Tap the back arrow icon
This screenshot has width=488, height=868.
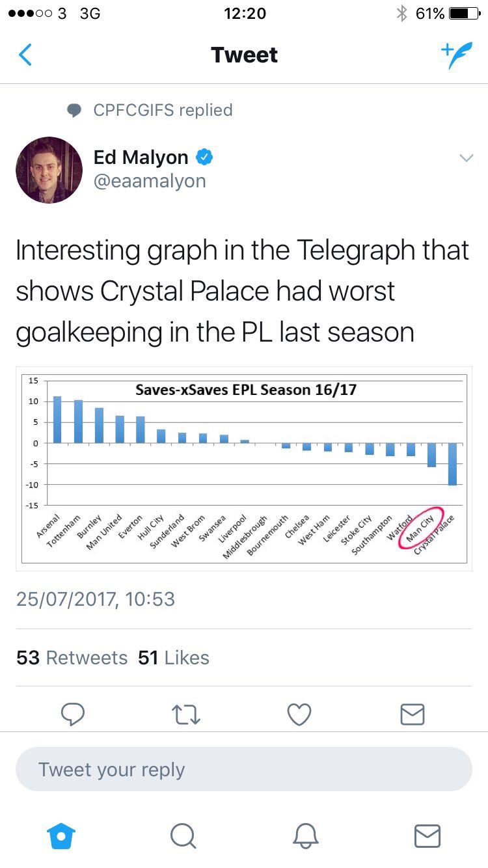(x=25, y=55)
